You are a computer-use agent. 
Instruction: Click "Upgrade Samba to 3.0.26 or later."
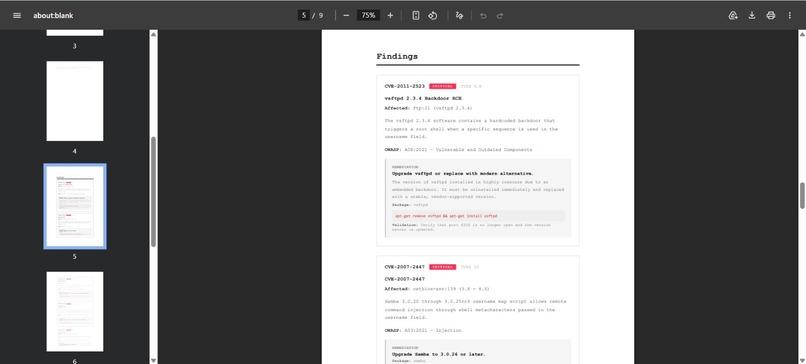click(x=438, y=354)
